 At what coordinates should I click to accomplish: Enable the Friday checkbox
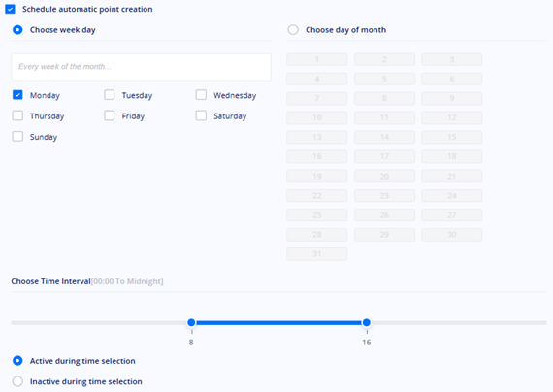[x=110, y=115]
